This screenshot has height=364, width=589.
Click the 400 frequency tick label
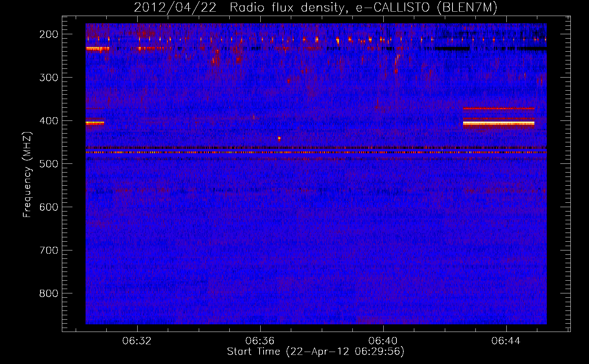click(49, 121)
